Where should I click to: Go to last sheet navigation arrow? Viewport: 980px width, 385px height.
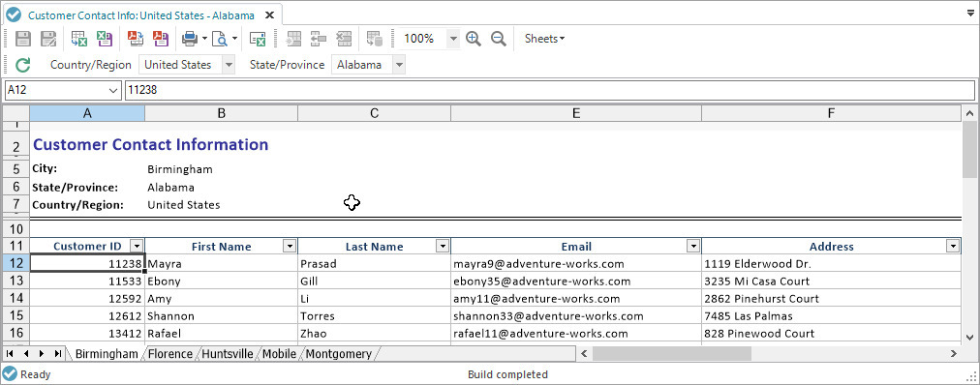coord(57,354)
